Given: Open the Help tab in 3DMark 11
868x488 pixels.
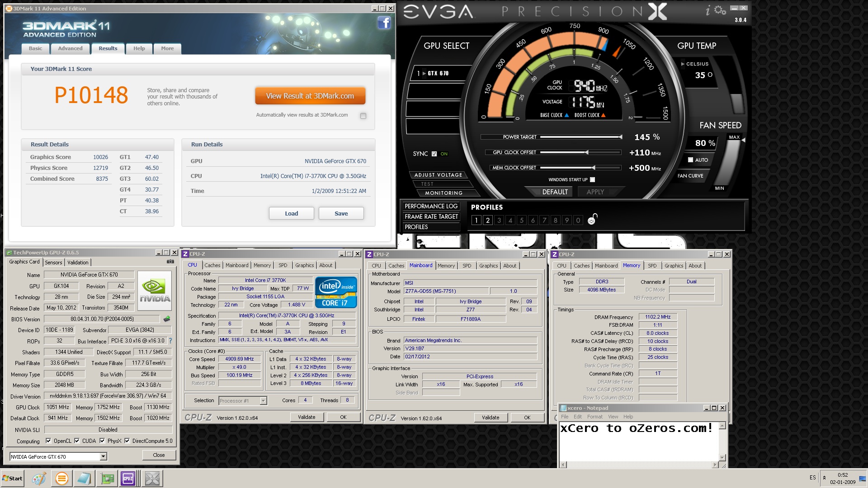Looking at the screenshot, I should tap(139, 48).
